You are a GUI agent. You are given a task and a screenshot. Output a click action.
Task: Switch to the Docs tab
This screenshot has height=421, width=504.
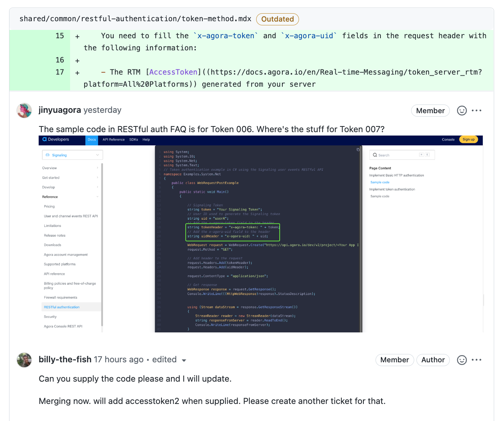pos(91,139)
